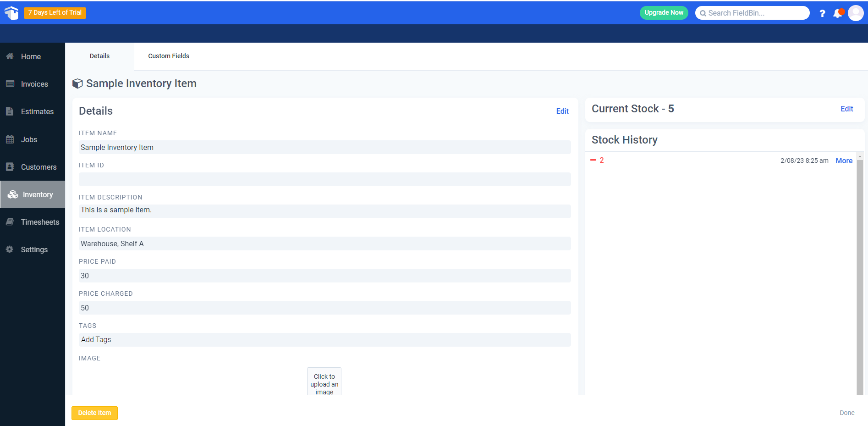Viewport: 868px width, 426px height.
Task: Click the red minus icon in Stock History
Action: tap(593, 160)
